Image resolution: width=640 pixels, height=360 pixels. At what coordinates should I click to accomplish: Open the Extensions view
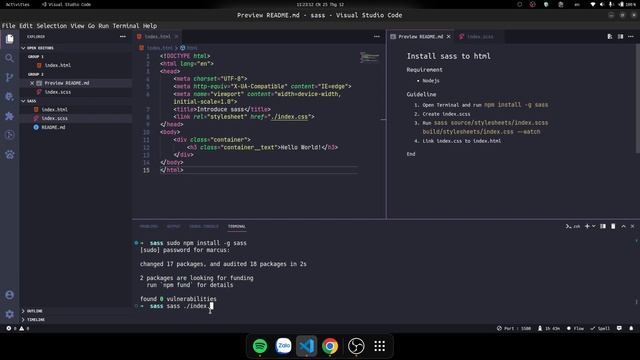pos(9,116)
